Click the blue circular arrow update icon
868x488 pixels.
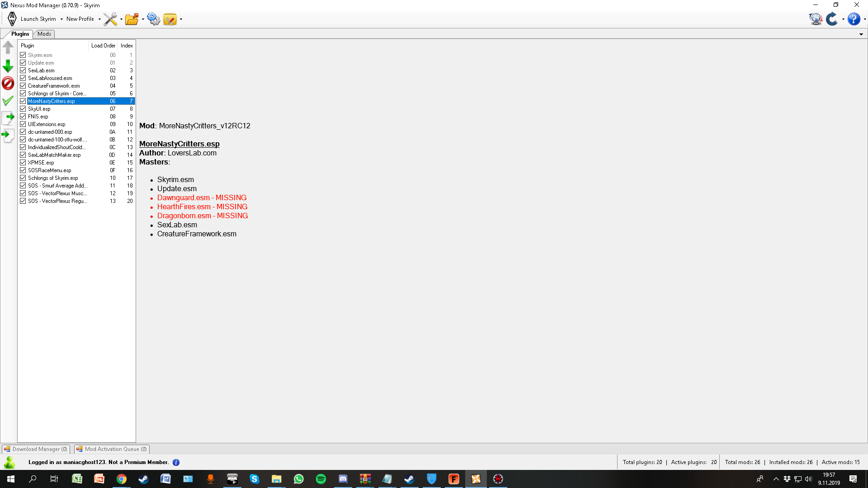pos(832,19)
